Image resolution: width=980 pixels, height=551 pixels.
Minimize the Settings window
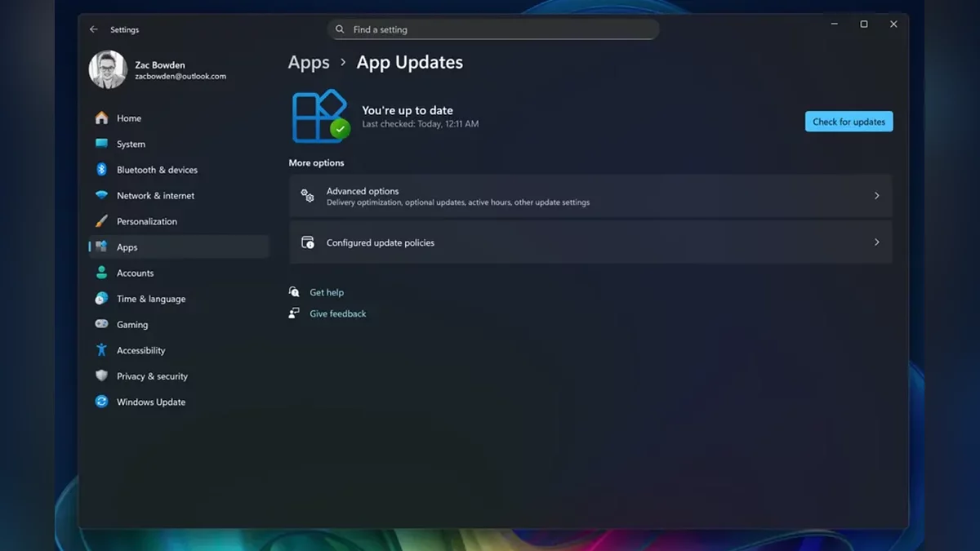pos(834,24)
